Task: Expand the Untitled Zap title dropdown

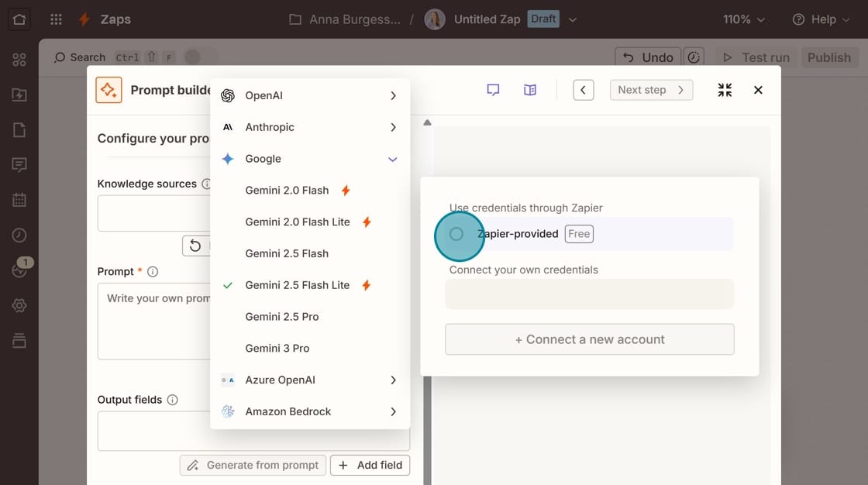Action: [573, 19]
